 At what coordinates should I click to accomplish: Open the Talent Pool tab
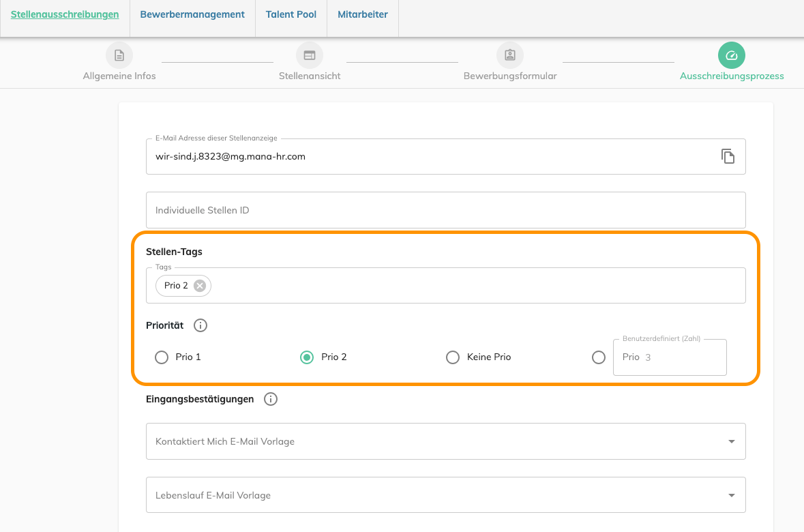click(291, 14)
